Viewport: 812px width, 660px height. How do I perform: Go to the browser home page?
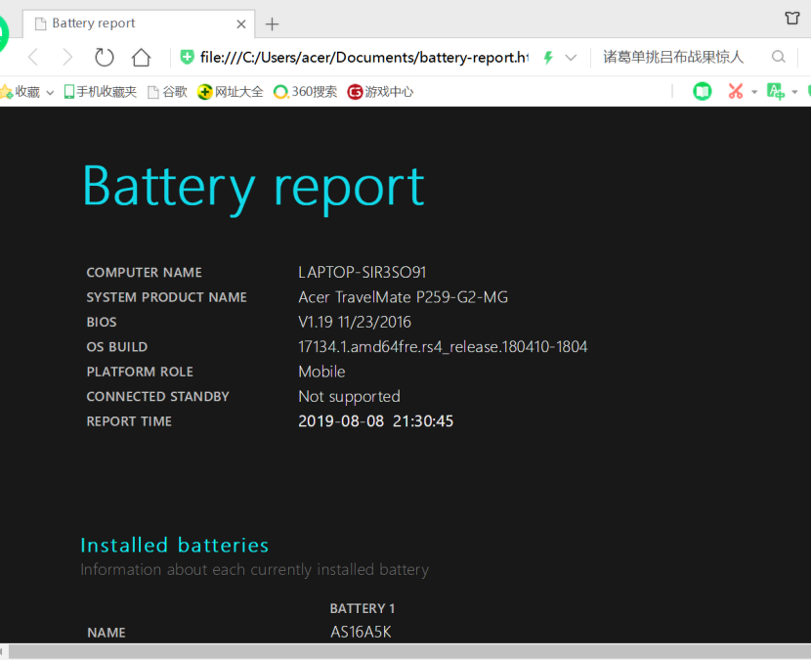(x=142, y=57)
